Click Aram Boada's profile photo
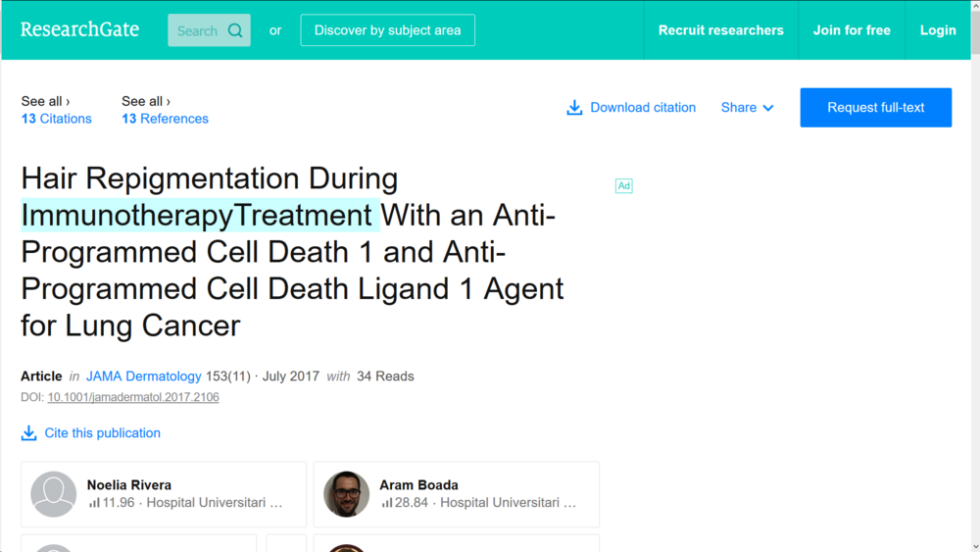Image resolution: width=980 pixels, height=552 pixels. coord(347,494)
